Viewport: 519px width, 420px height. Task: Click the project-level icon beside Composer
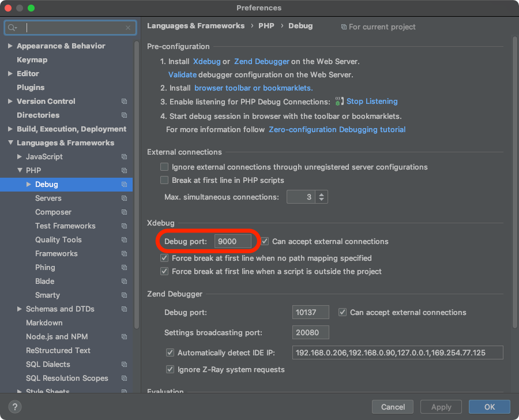[124, 212]
